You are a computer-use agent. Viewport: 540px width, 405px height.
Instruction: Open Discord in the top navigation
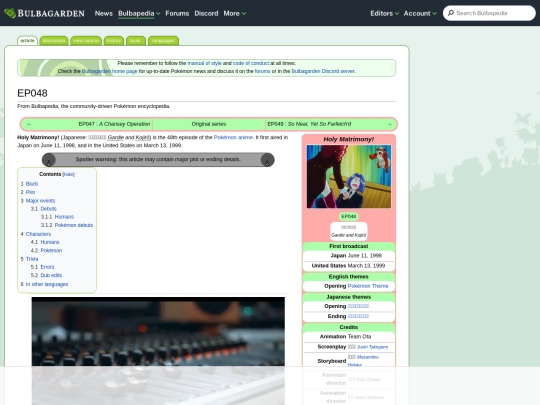[206, 13]
